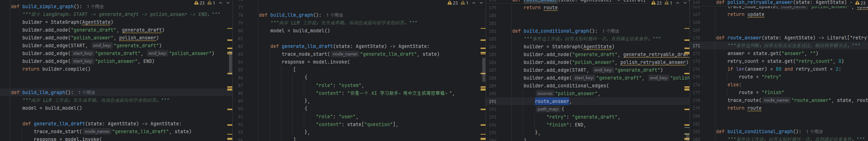Click 'route = "finish"' on line 177

[x=761, y=93]
